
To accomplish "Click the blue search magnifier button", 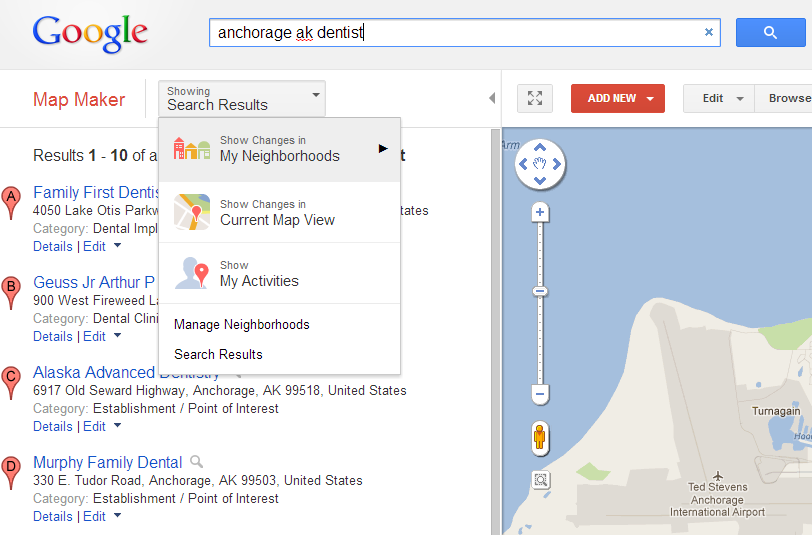I will [x=771, y=33].
